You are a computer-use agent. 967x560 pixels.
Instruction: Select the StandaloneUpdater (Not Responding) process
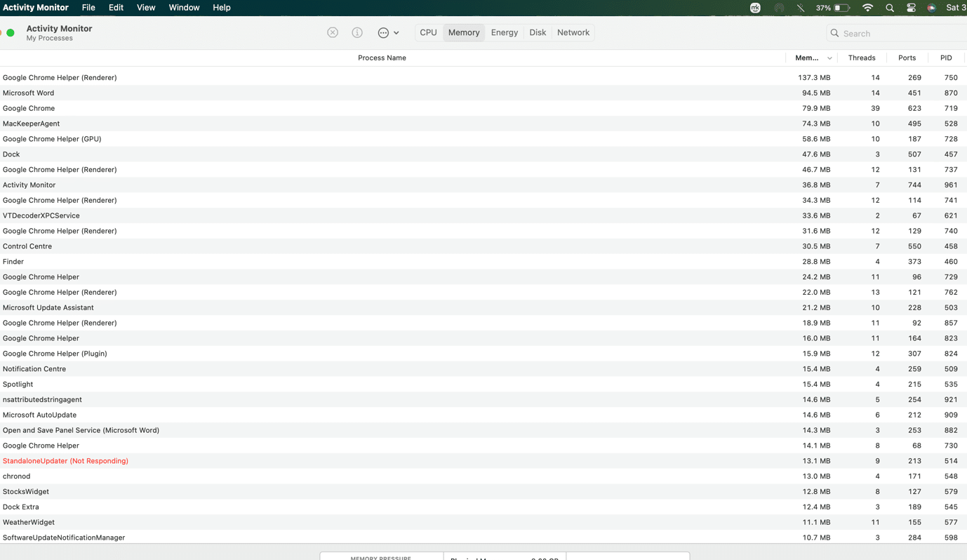click(65, 461)
